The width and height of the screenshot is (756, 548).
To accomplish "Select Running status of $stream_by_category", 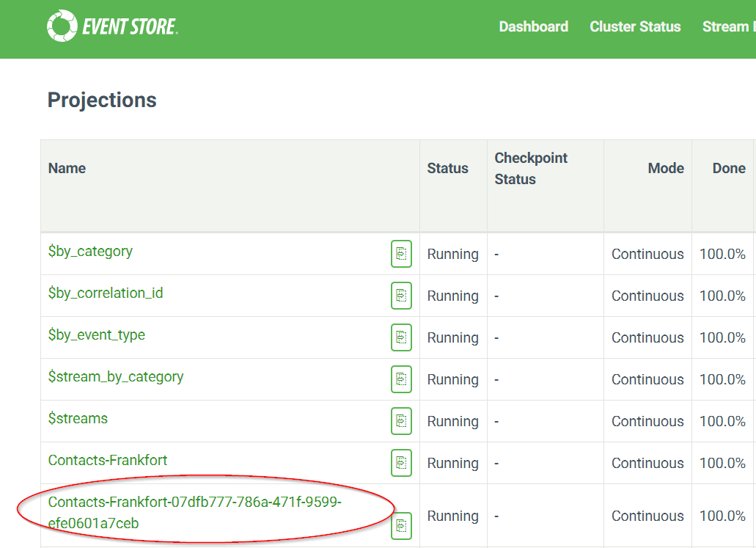I will coord(452,380).
